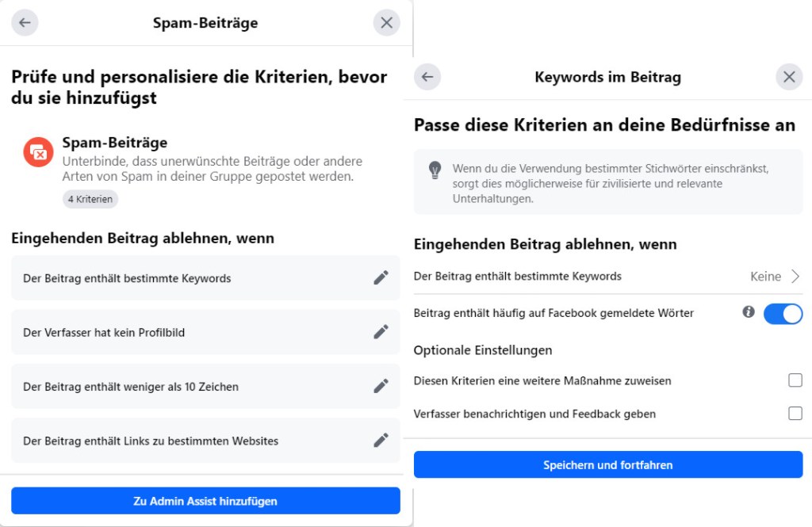Viewport: 812px width, 527px height.
Task: Show info about häufig gemeldete Wörter
Action: point(749,312)
